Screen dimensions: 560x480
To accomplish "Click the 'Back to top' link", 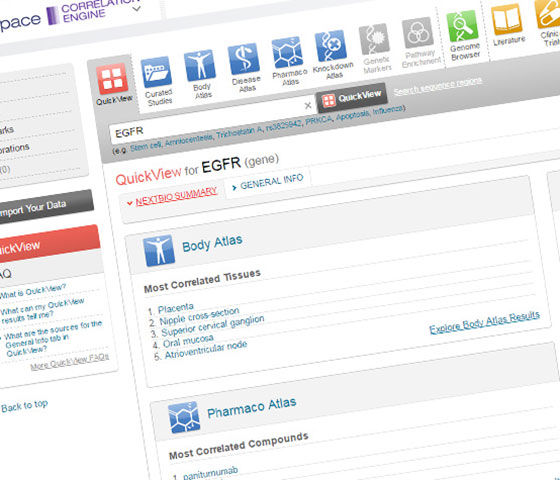I will (24, 406).
